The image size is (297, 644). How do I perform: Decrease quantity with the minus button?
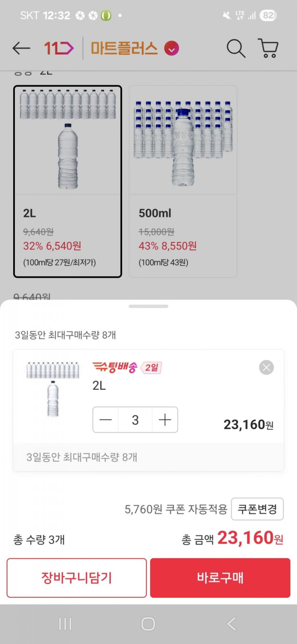[x=106, y=420]
